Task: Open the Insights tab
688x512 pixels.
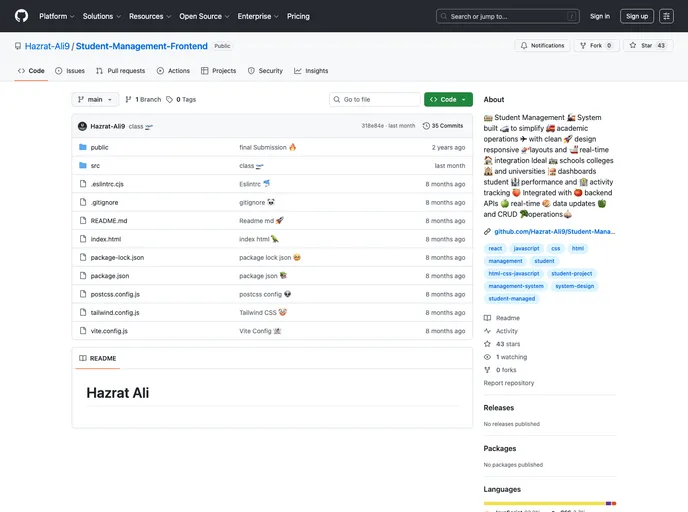Action: point(311,71)
